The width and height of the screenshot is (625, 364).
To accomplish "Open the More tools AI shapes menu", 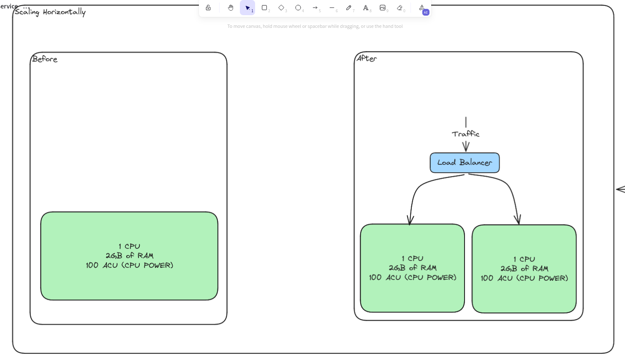I will click(422, 8).
